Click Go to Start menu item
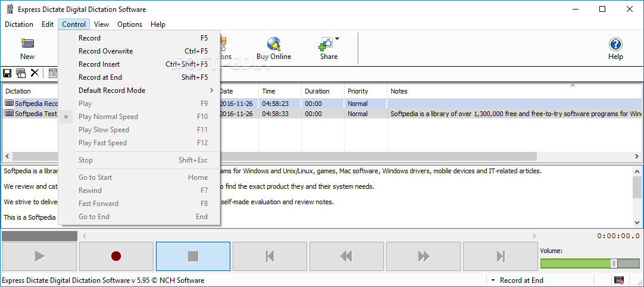This screenshot has height=287, width=644. click(139, 177)
